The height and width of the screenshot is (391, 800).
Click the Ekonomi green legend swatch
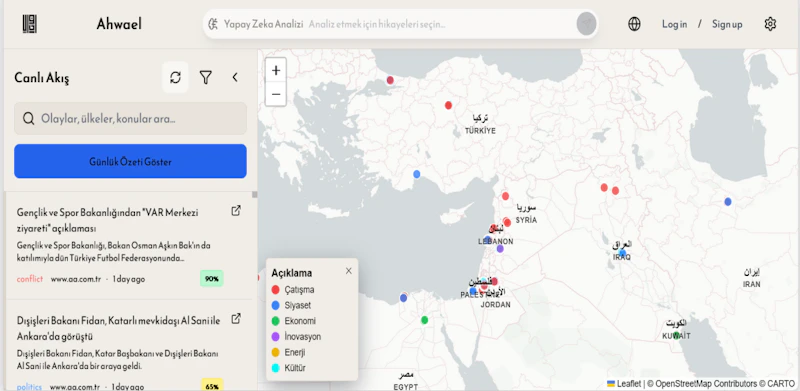click(276, 321)
